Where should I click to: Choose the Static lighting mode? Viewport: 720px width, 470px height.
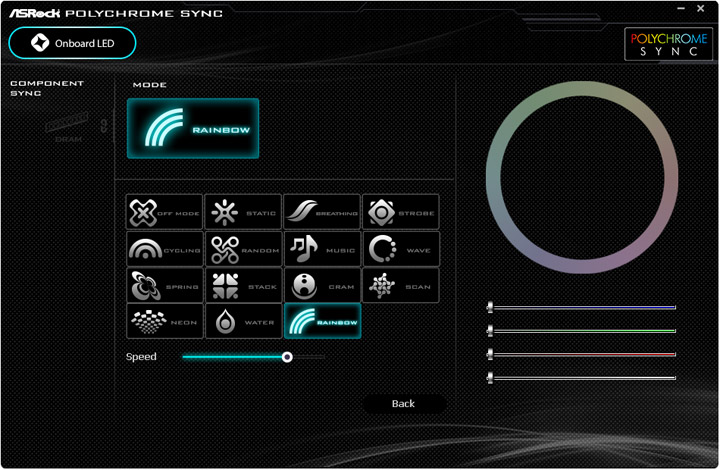point(243,212)
